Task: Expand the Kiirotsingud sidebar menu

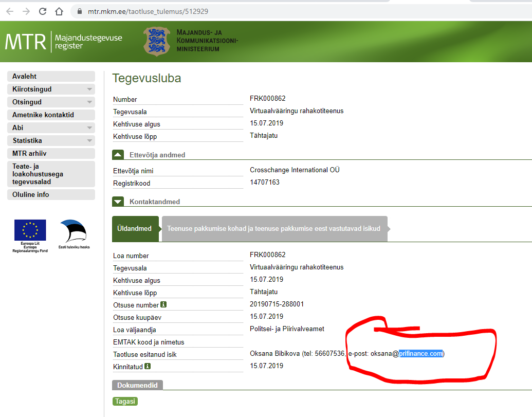Action: tap(89, 89)
